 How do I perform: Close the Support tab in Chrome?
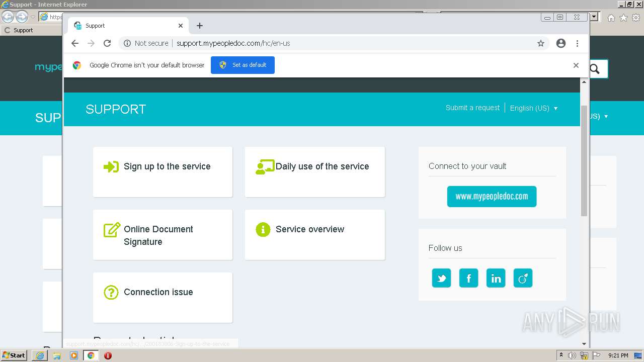click(x=181, y=26)
